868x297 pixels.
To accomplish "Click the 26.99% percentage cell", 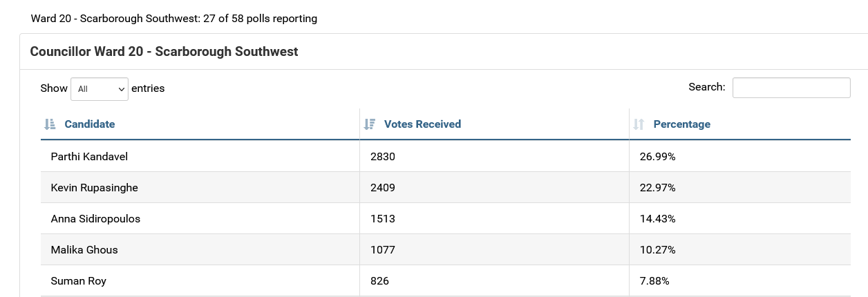I will (657, 157).
